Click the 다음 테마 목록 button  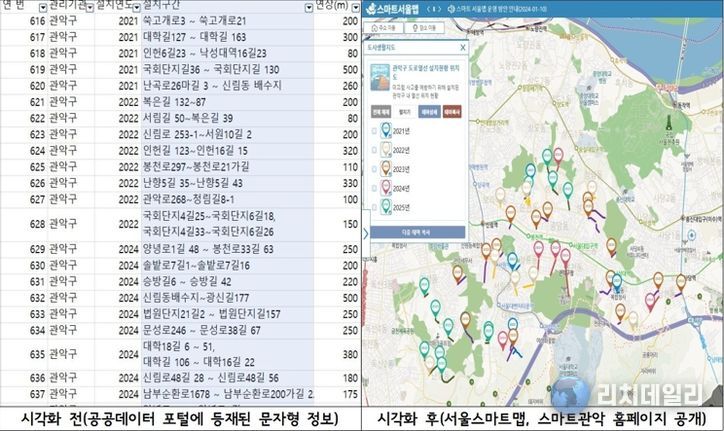416,230
